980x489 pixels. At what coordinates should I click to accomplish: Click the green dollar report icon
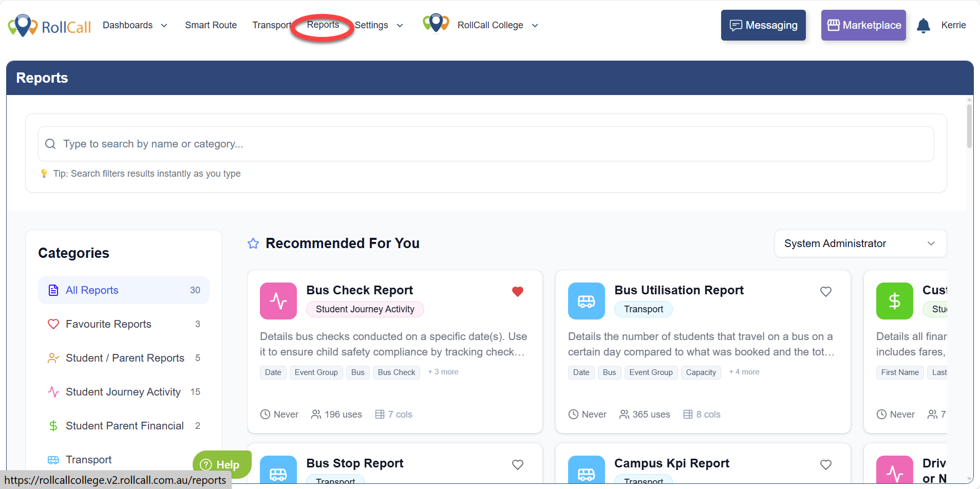(895, 301)
